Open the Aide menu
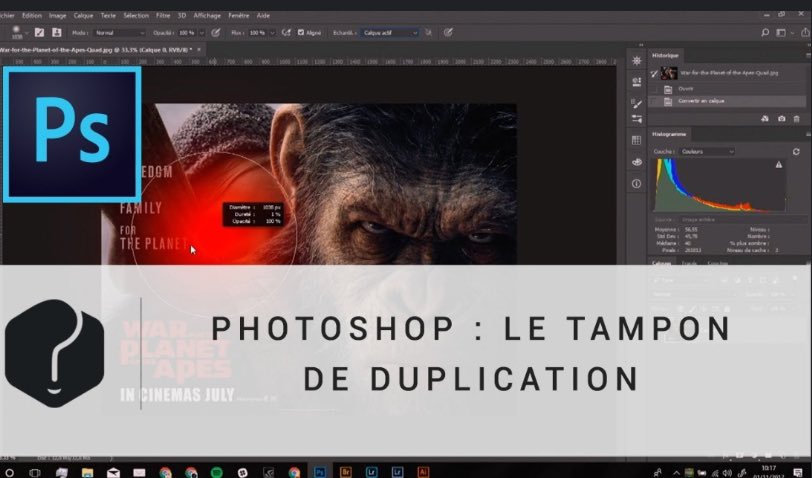 (x=263, y=16)
